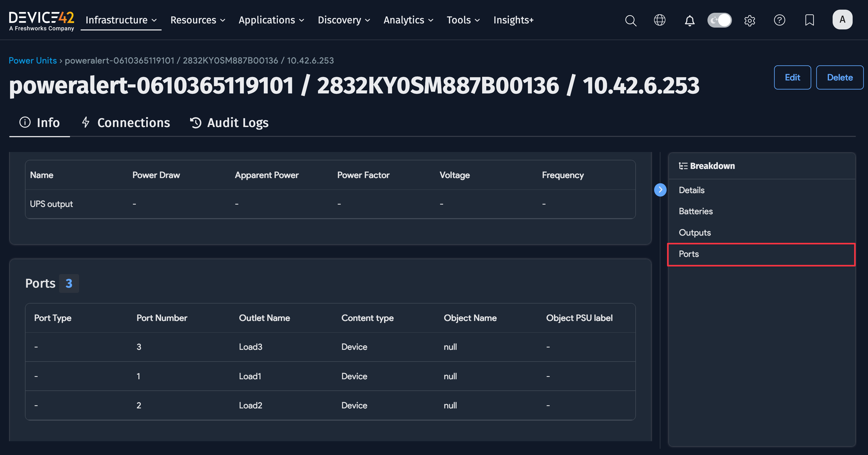Toggle dark mode switch
The image size is (868, 455).
pos(719,20)
